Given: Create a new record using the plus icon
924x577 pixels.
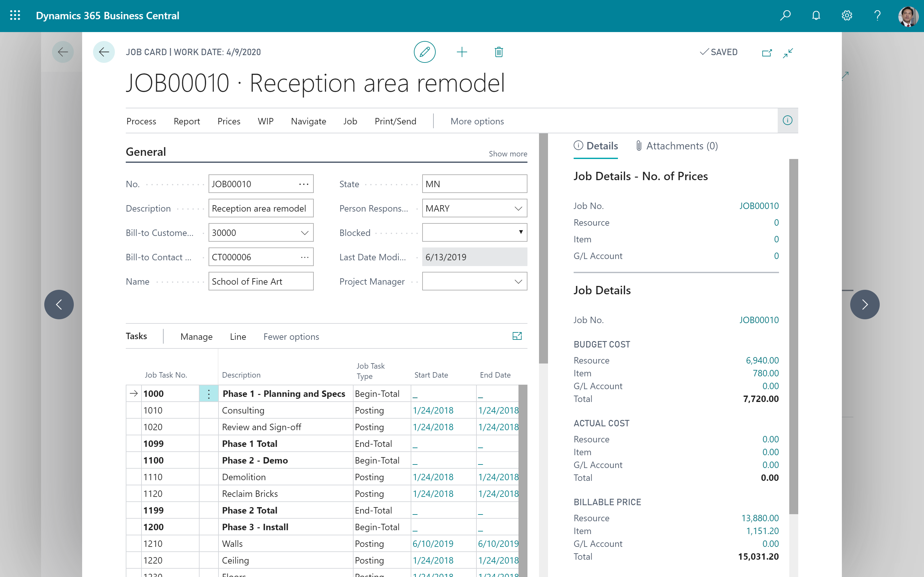Looking at the screenshot, I should tap(462, 52).
